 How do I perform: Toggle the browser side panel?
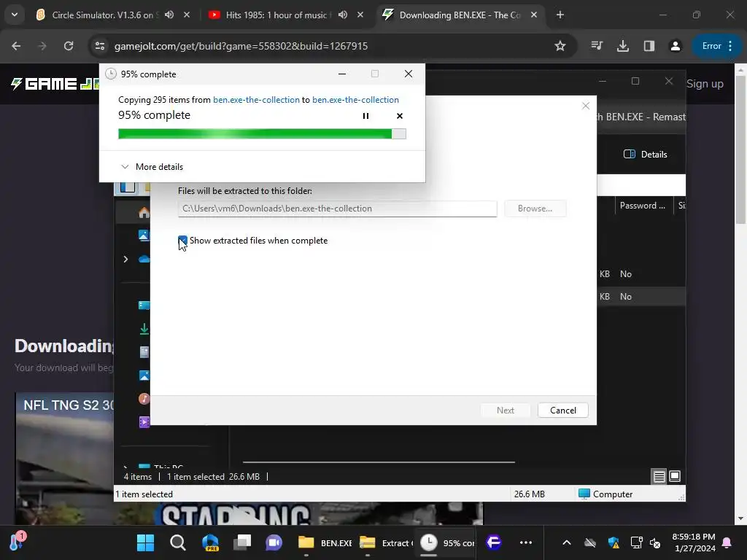click(x=649, y=46)
